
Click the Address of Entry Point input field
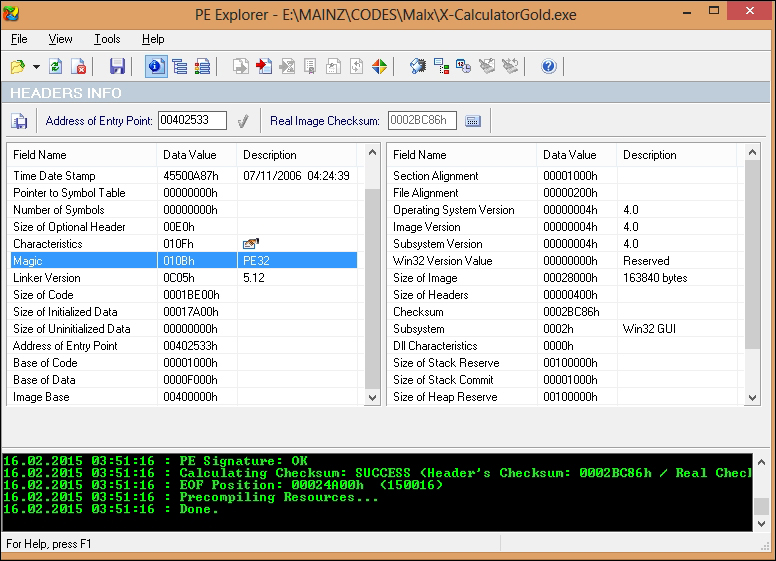point(192,121)
